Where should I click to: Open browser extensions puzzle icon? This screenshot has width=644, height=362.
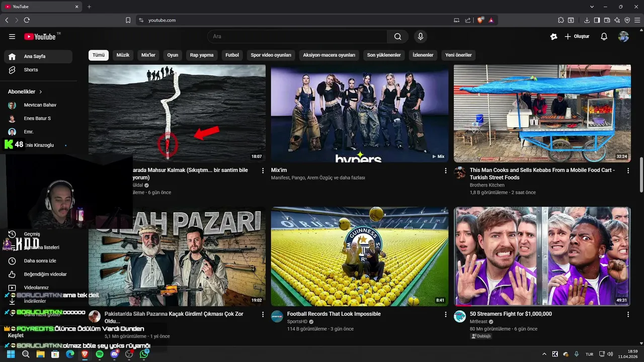point(560,20)
